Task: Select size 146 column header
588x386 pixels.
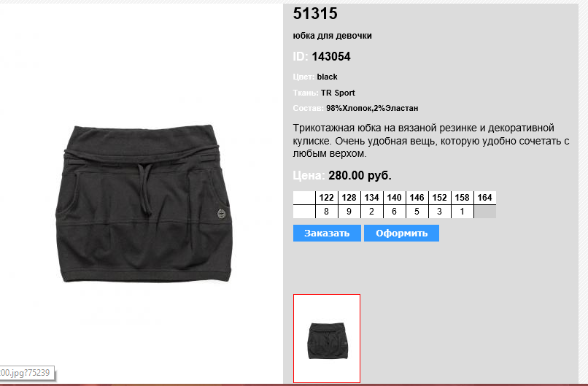Action: [x=417, y=198]
